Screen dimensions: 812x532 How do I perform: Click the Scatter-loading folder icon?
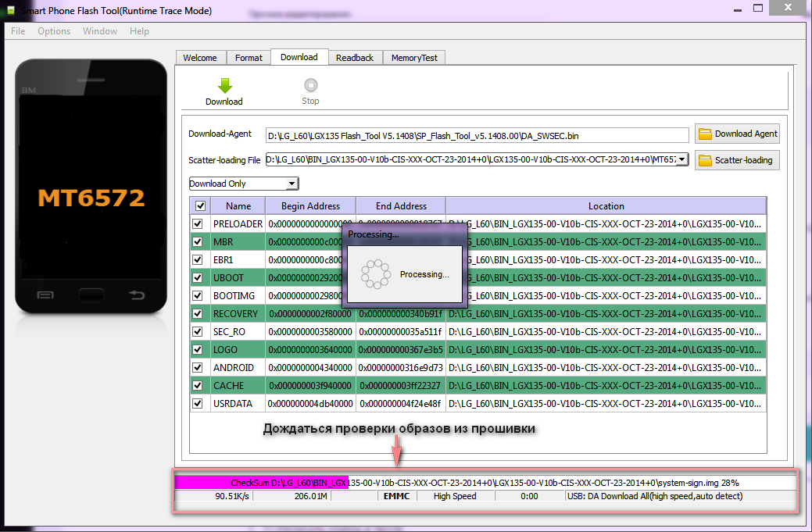(706, 160)
